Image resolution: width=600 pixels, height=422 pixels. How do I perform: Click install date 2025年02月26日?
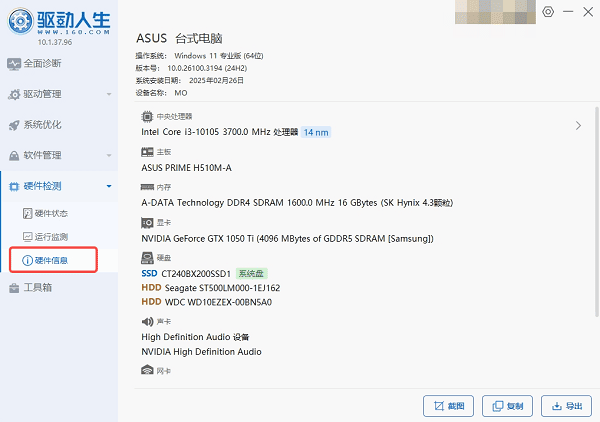pos(216,80)
